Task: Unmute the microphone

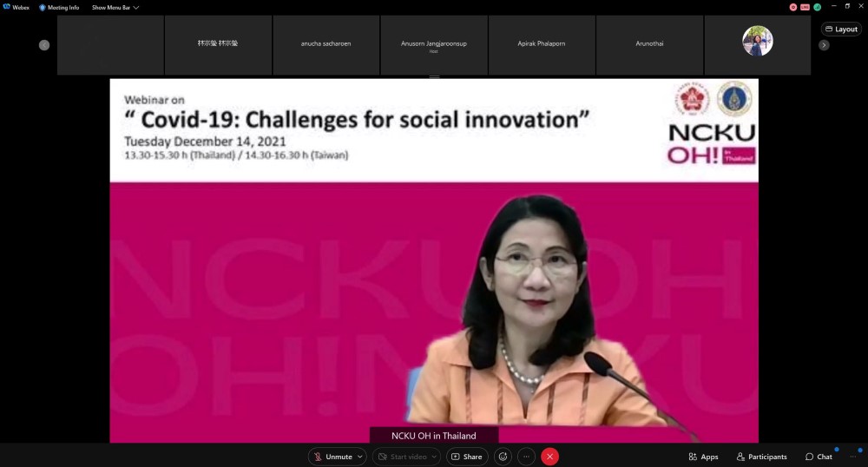Action: click(332, 457)
